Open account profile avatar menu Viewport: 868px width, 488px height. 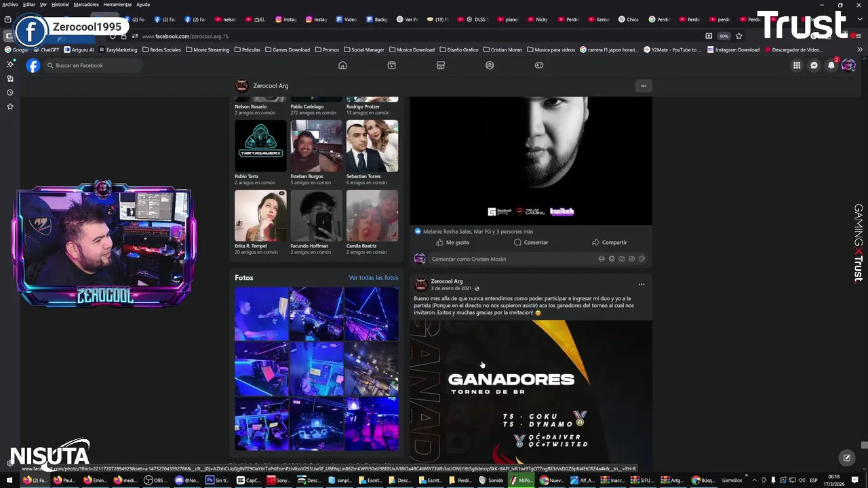pos(848,65)
